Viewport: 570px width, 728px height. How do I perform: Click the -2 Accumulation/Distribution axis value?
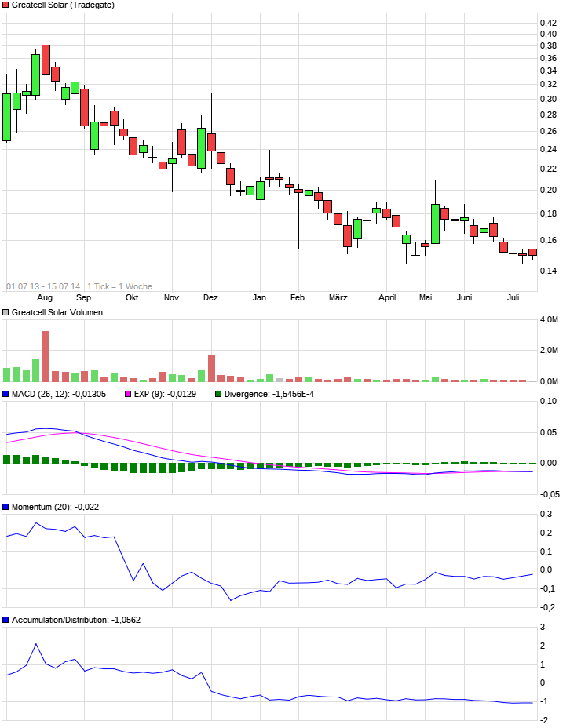[x=544, y=721]
